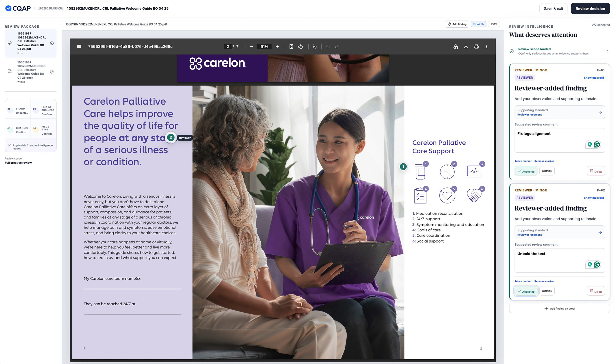614x364 pixels.
Task: Click the Grammarly icon in Unbold the text box
Action: click(597, 264)
